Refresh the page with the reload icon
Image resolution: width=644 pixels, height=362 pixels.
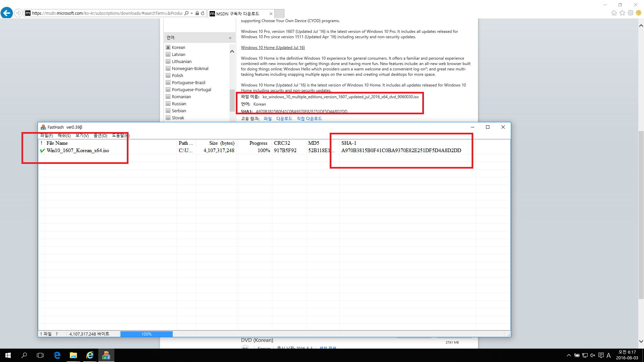click(x=203, y=13)
